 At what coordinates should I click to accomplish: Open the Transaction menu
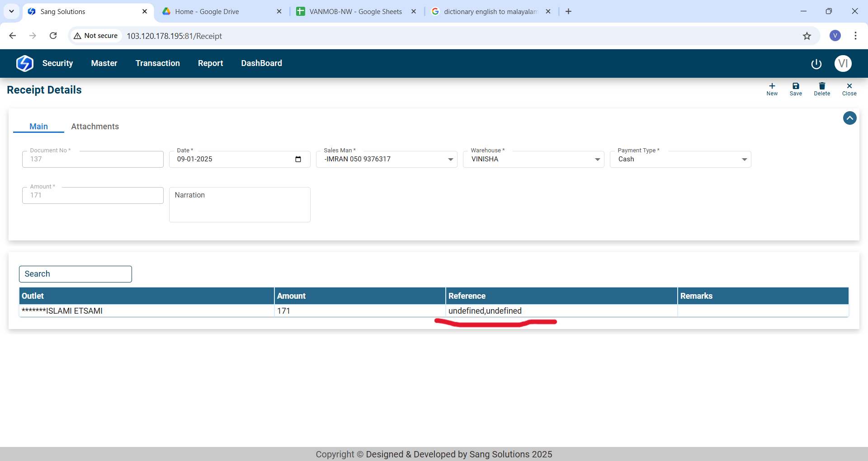(157, 63)
